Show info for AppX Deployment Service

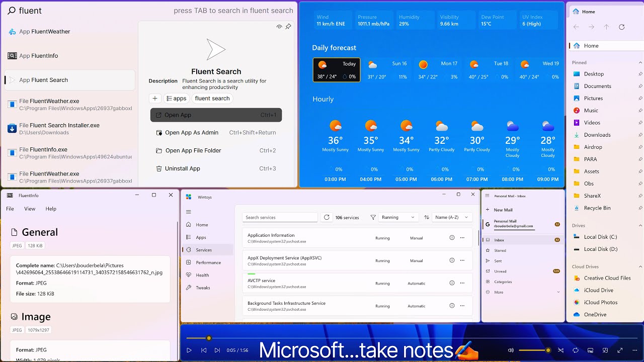pyautogui.click(x=452, y=260)
